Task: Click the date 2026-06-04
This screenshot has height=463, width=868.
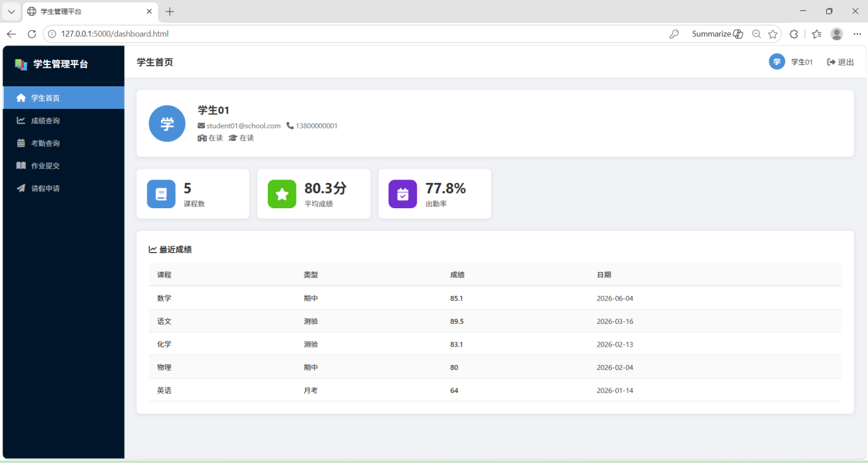Action: pos(615,299)
